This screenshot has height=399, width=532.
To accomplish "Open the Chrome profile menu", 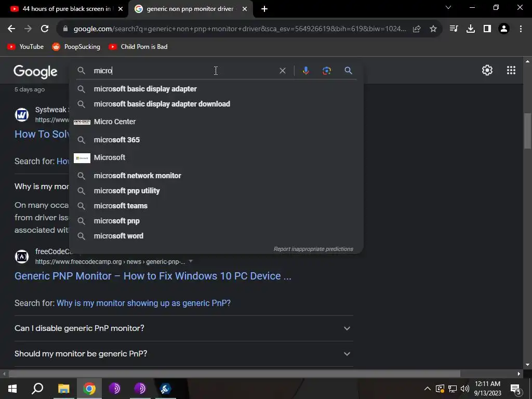I will coord(504,29).
